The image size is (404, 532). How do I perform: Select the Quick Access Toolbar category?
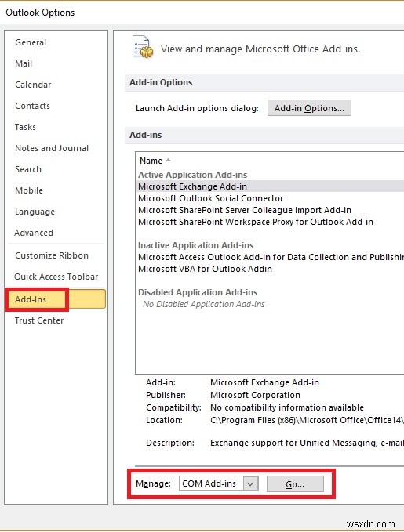(56, 277)
